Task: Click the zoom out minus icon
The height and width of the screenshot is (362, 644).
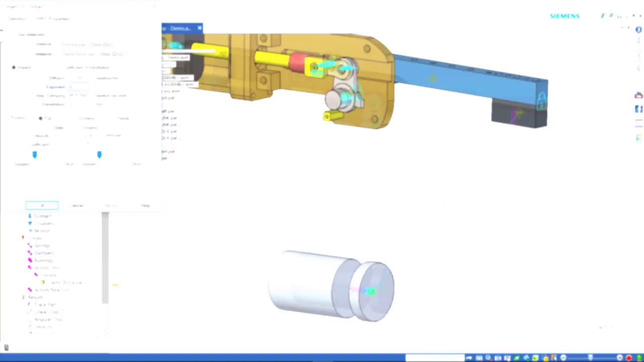Action: (563, 357)
